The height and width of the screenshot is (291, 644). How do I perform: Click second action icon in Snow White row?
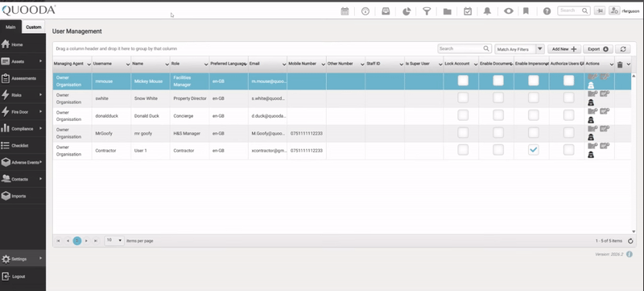tap(605, 94)
